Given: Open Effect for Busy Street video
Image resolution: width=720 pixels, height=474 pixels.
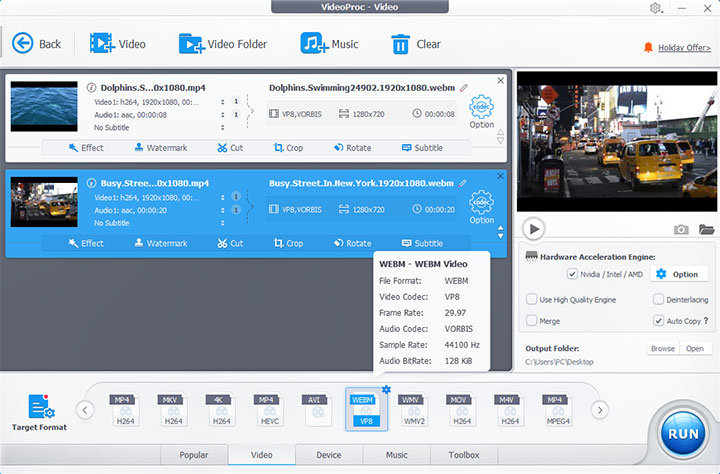Looking at the screenshot, I should (86, 243).
